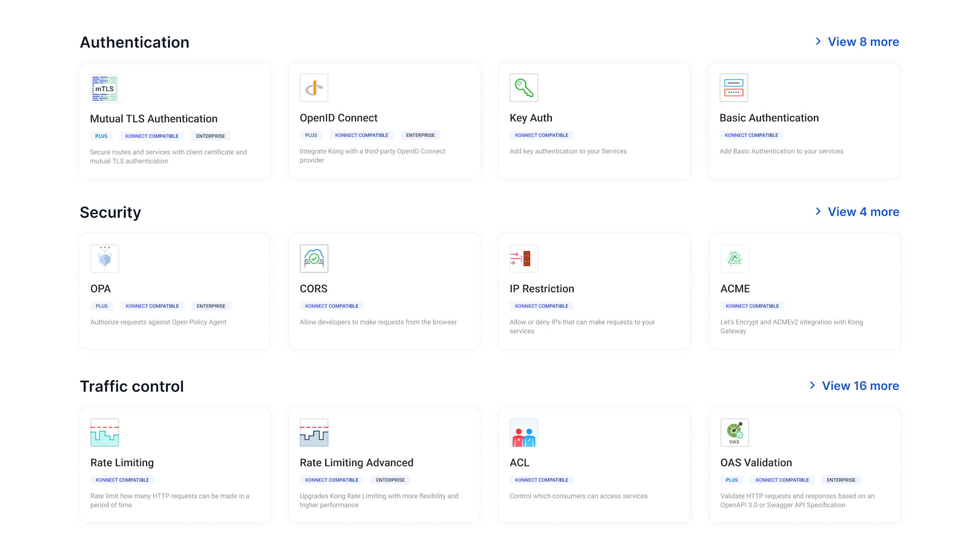Expand the Traffic control chevron
Image resolution: width=980 pixels, height=551 pixels.
[812, 385]
